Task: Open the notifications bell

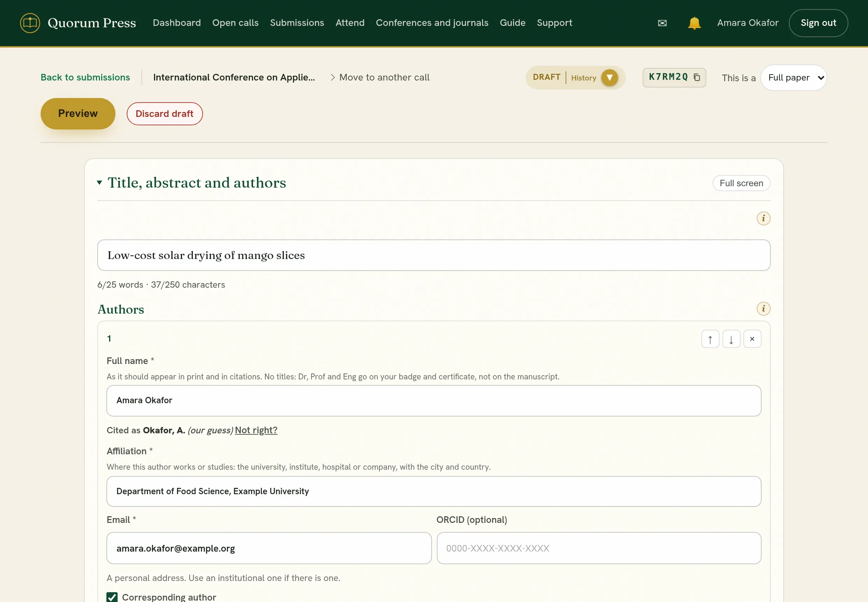Action: pyautogui.click(x=694, y=23)
